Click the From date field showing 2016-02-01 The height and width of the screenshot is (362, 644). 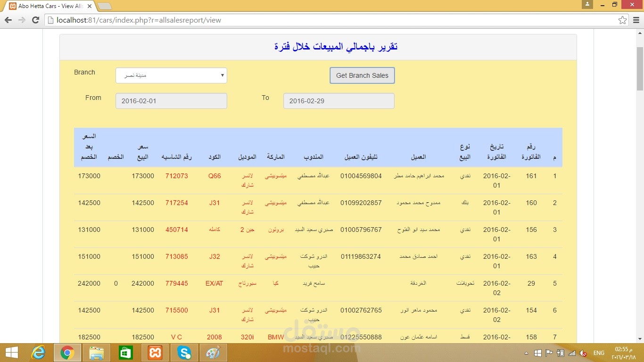coord(171,100)
